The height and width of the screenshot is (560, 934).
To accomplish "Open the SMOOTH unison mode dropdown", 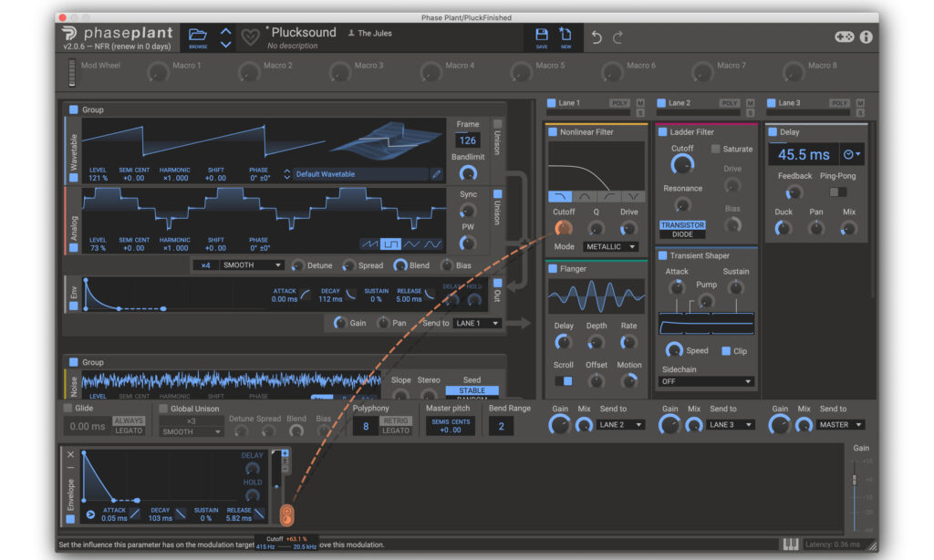I will 252,265.
